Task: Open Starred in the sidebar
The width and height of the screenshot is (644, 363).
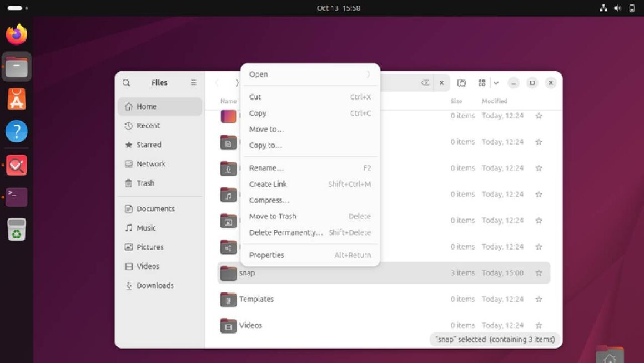Action: 160,145
